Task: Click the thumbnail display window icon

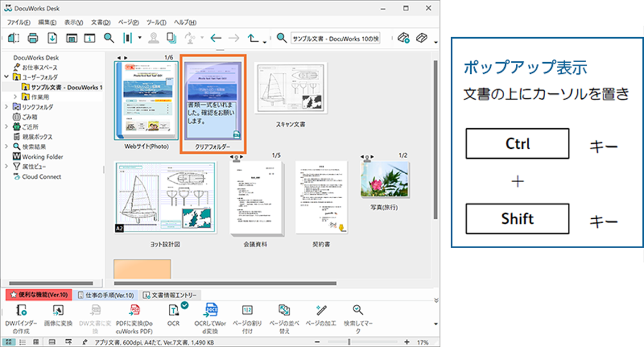Action: [x=72, y=38]
